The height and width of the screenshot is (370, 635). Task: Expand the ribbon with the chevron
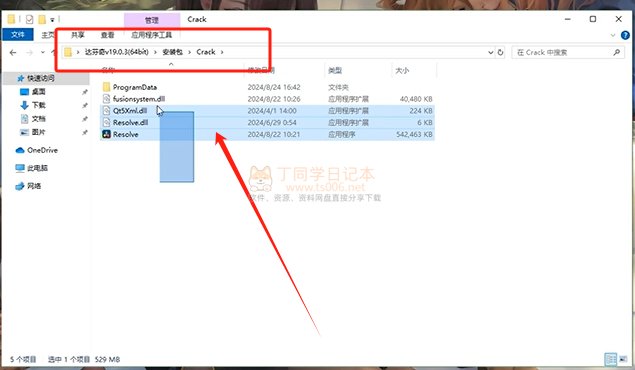[x=613, y=35]
